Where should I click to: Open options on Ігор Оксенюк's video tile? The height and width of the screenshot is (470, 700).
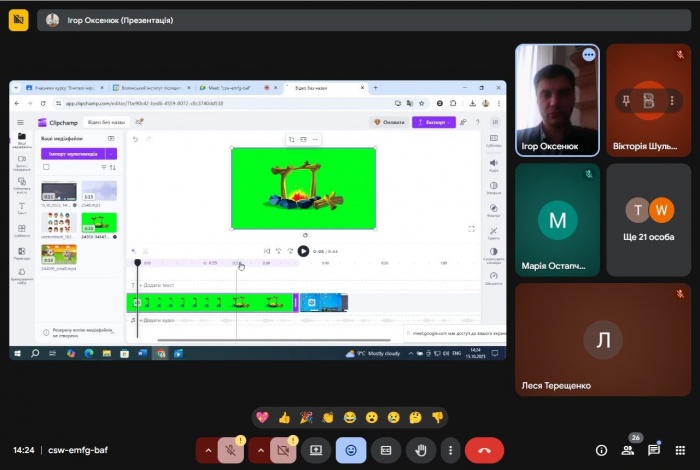588,55
